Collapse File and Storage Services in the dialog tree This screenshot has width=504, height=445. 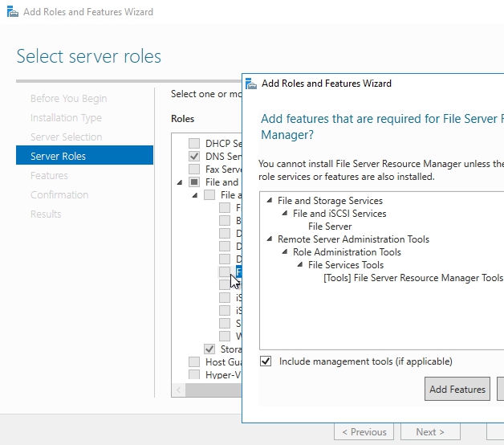(270, 201)
